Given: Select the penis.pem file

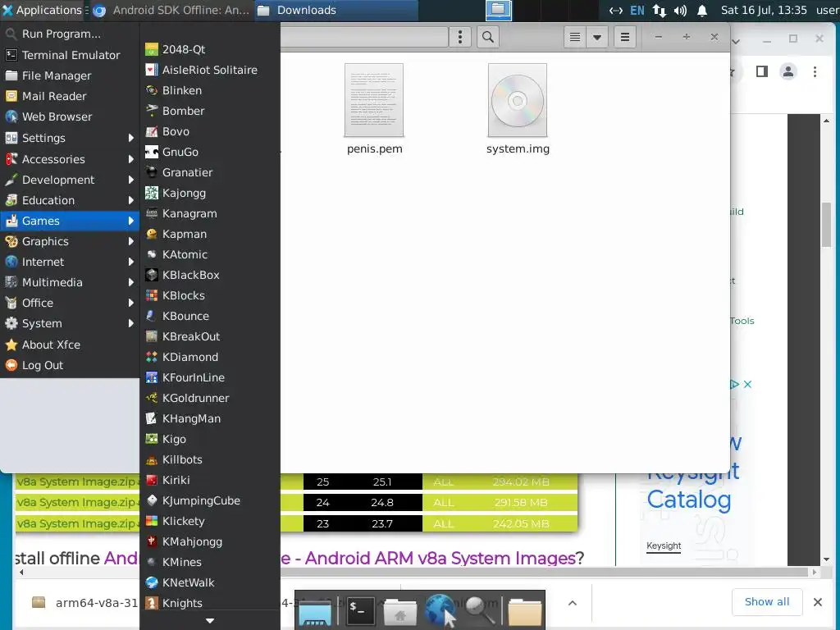Looking at the screenshot, I should click(x=374, y=110).
